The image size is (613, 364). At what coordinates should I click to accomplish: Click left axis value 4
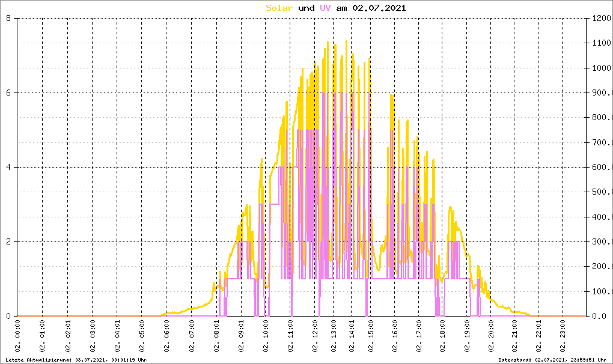pyautogui.click(x=8, y=167)
